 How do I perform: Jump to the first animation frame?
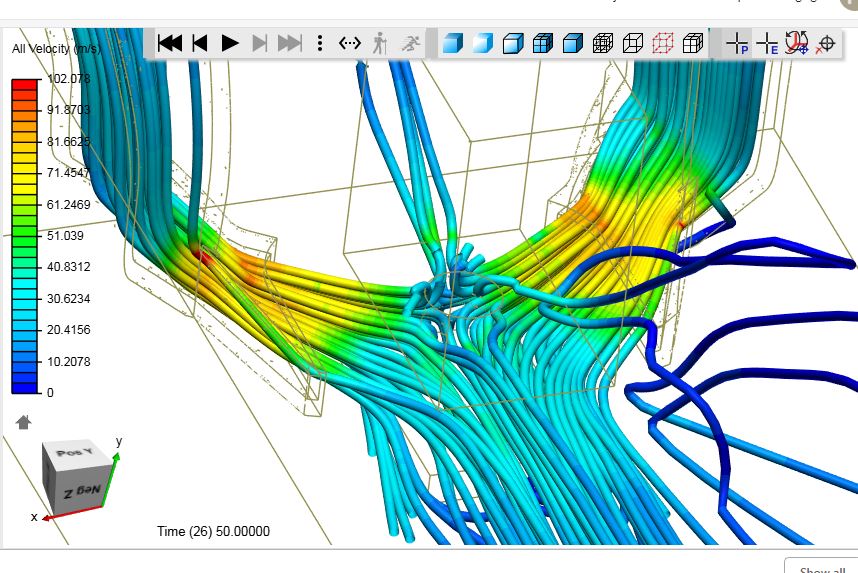[x=170, y=43]
